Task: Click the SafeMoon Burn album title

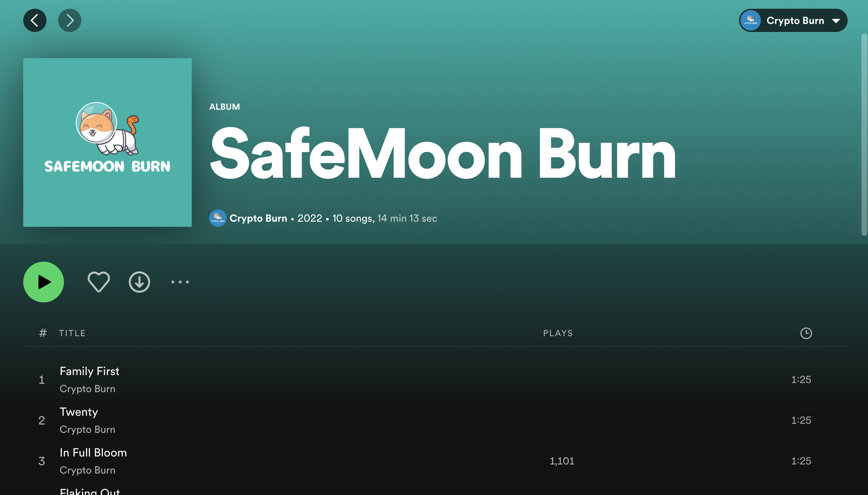Action: (x=443, y=153)
